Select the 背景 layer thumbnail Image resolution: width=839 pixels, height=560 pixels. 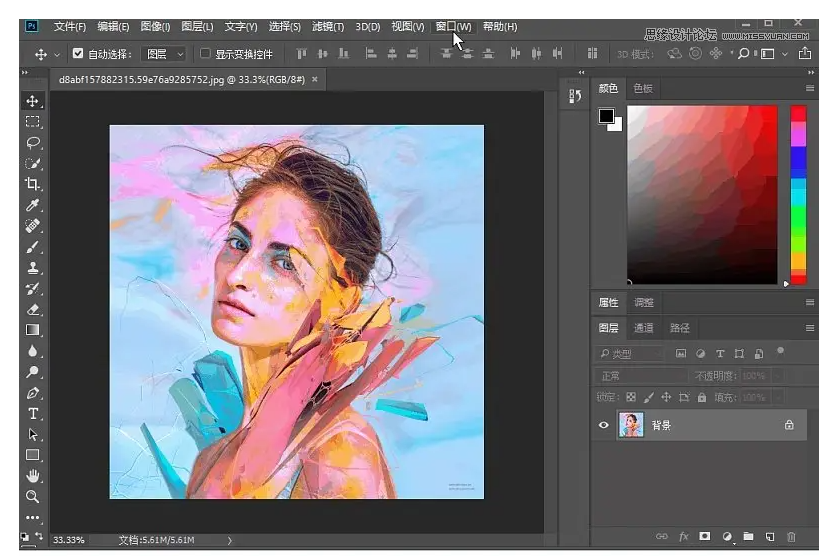631,425
